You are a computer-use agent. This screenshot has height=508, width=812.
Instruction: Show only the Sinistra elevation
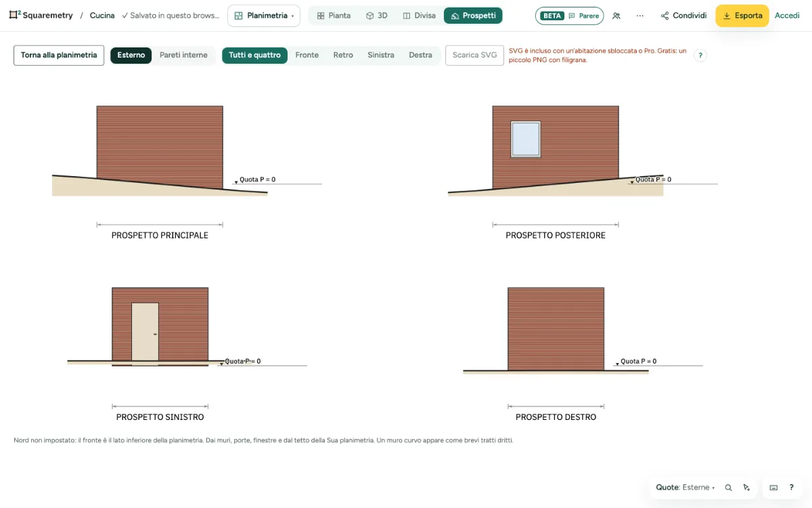tap(381, 56)
